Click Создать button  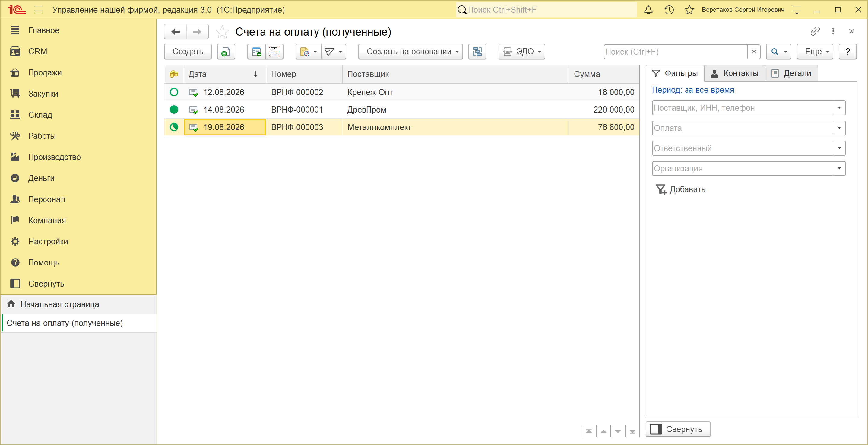(188, 52)
